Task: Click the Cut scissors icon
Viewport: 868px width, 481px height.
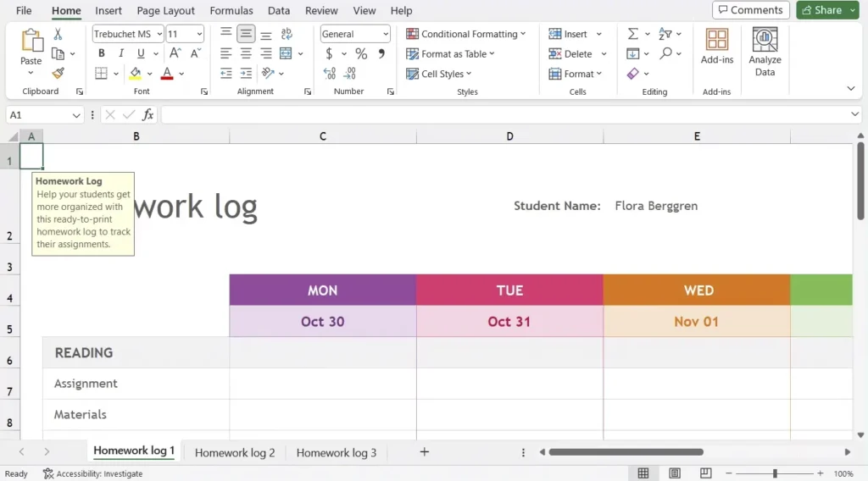Action: [58, 34]
